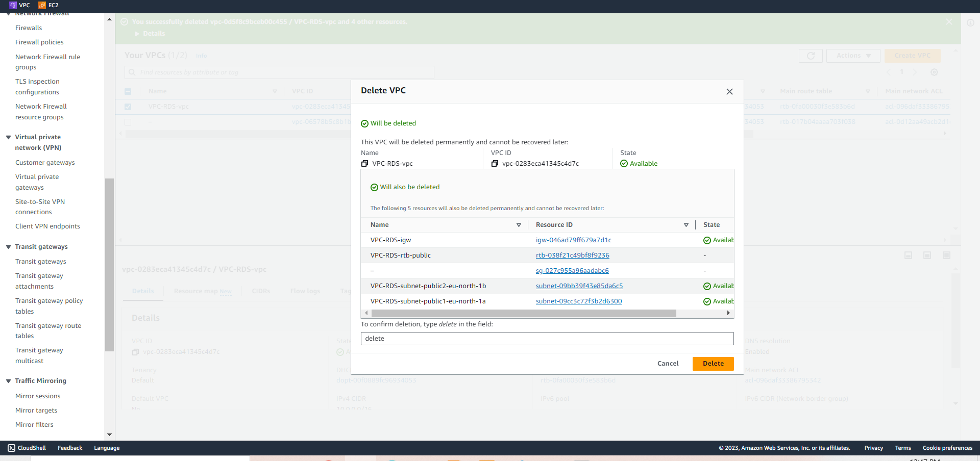The width and height of the screenshot is (980, 461).
Task: Open table preferences gear icon
Action: (x=934, y=72)
